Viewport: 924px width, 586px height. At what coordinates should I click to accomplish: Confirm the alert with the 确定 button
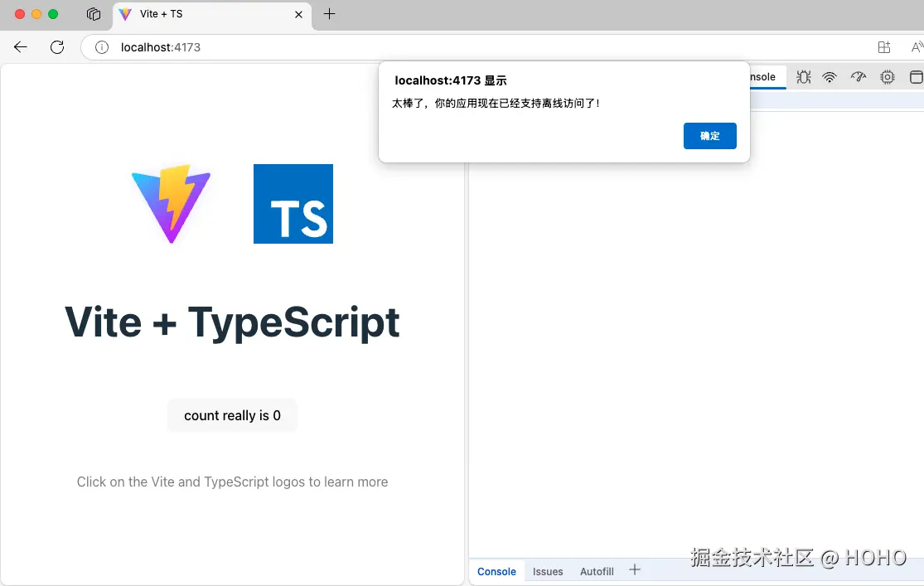pyautogui.click(x=710, y=136)
